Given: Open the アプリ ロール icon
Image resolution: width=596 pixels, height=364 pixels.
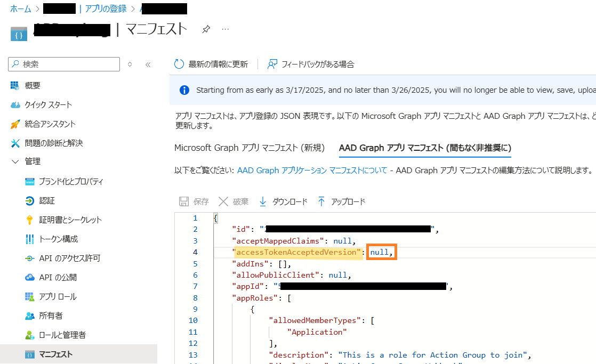Looking at the screenshot, I should pos(30,297).
